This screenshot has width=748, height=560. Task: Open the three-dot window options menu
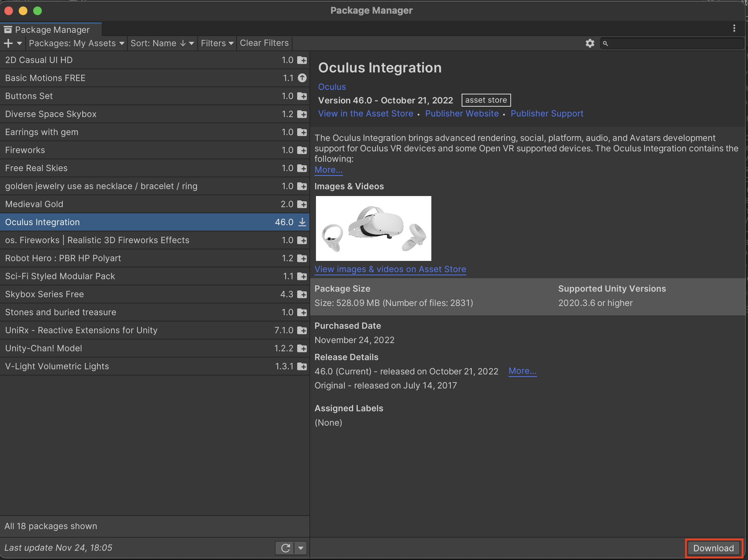[734, 28]
